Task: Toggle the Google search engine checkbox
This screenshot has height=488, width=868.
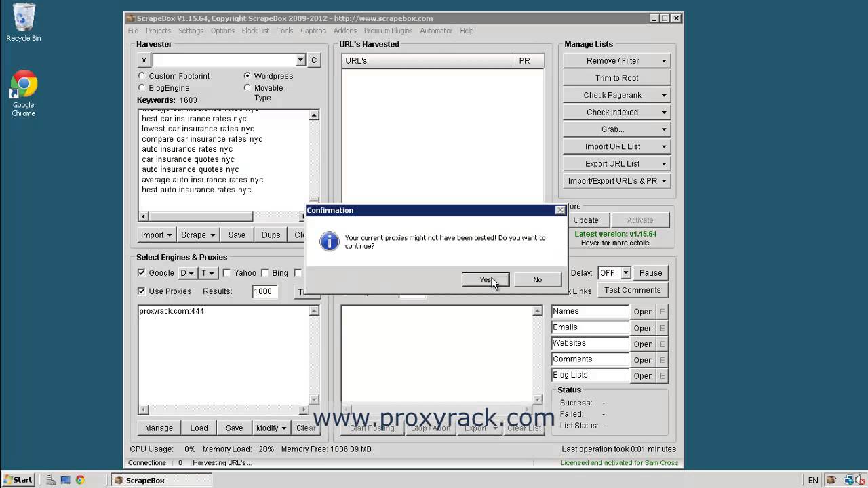Action: [142, 273]
